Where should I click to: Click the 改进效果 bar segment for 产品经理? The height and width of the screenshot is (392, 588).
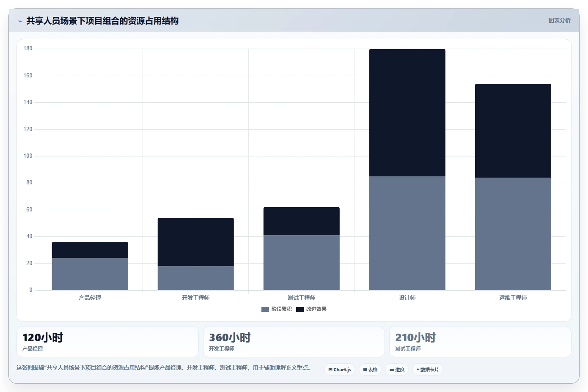90,250
